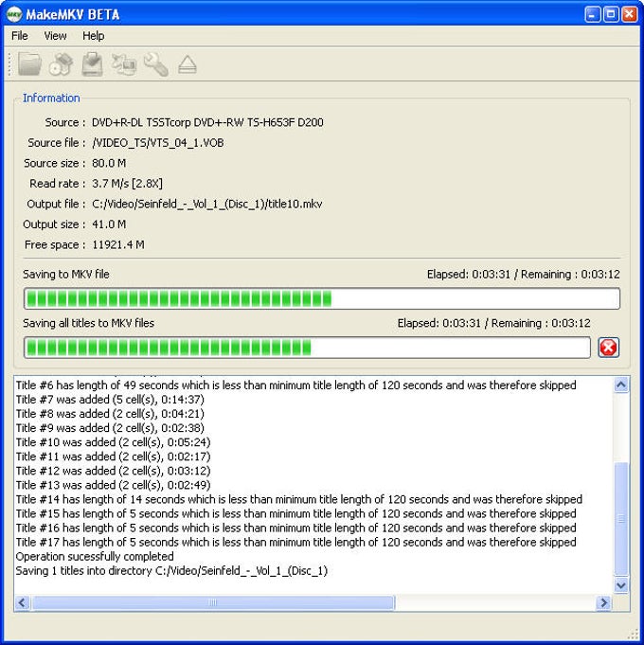Click the log scroll down arrow
Image resolution: width=644 pixels, height=645 pixels.
(x=621, y=585)
